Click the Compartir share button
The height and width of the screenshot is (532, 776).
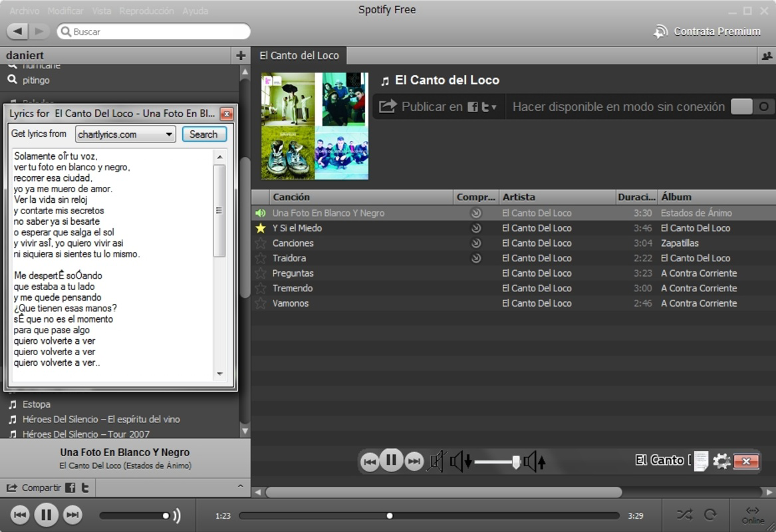tap(34, 488)
